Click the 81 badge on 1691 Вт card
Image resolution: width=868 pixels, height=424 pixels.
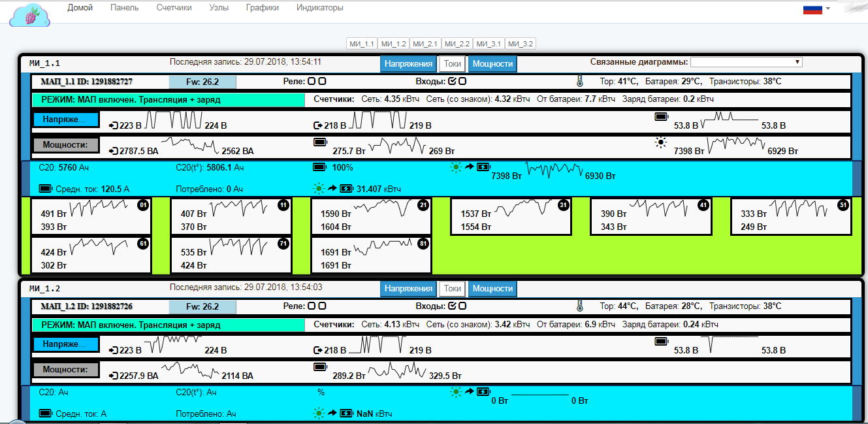coord(423,244)
